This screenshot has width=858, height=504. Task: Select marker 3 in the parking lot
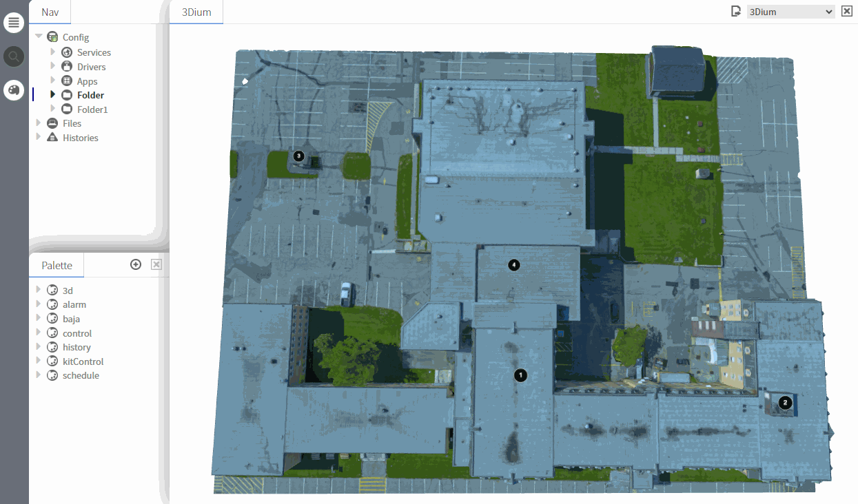pyautogui.click(x=298, y=156)
